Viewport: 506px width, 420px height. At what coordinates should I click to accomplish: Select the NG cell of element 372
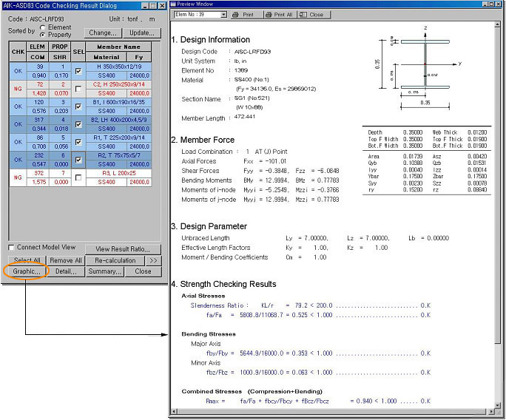click(18, 177)
